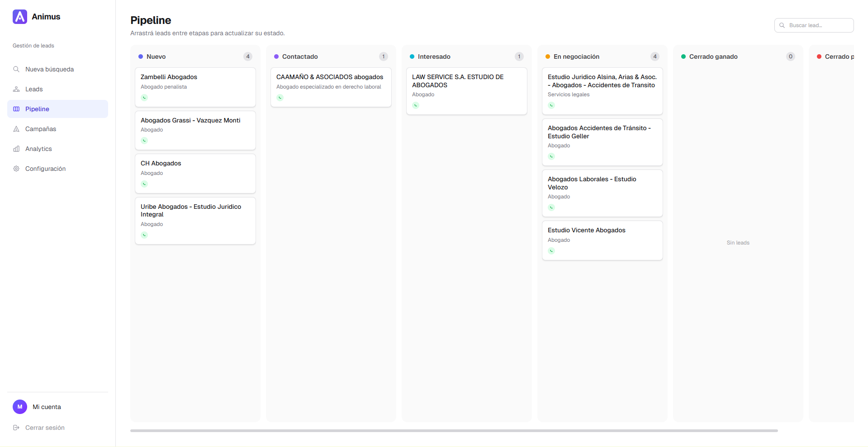The width and height of the screenshot is (868, 447).
Task: Click the phone icon on CH Abogados card
Action: pyautogui.click(x=144, y=184)
